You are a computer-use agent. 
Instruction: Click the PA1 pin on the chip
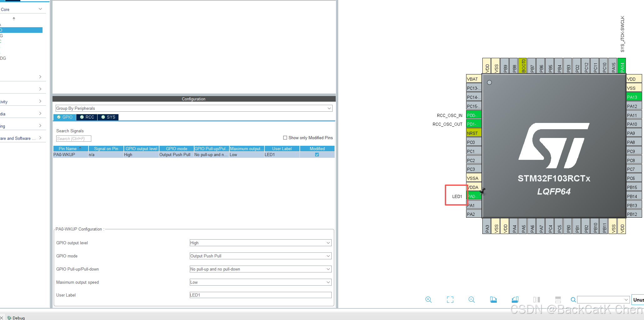tap(474, 206)
